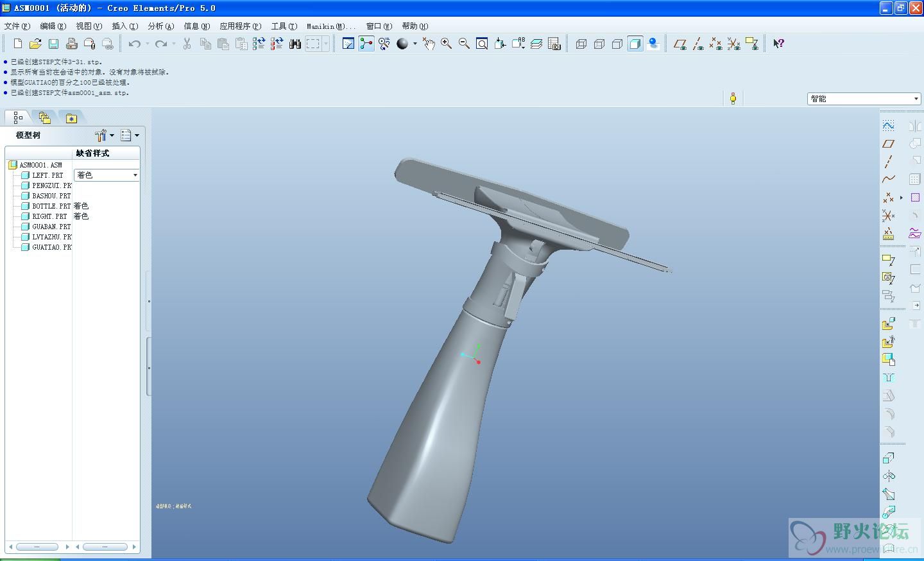Repaint the screen with the redraw icon
The width and height of the screenshot is (924, 561).
[348, 44]
